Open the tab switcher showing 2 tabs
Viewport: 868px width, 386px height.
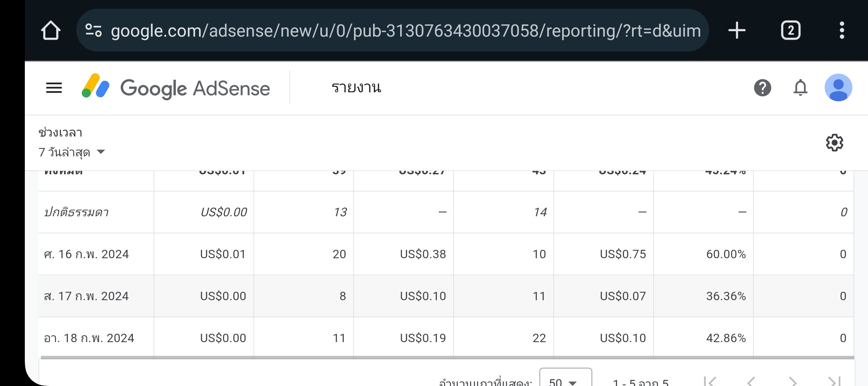(x=790, y=31)
